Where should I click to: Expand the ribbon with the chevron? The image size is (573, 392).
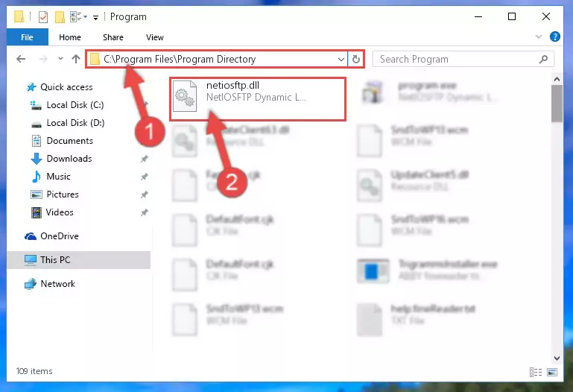pos(538,37)
